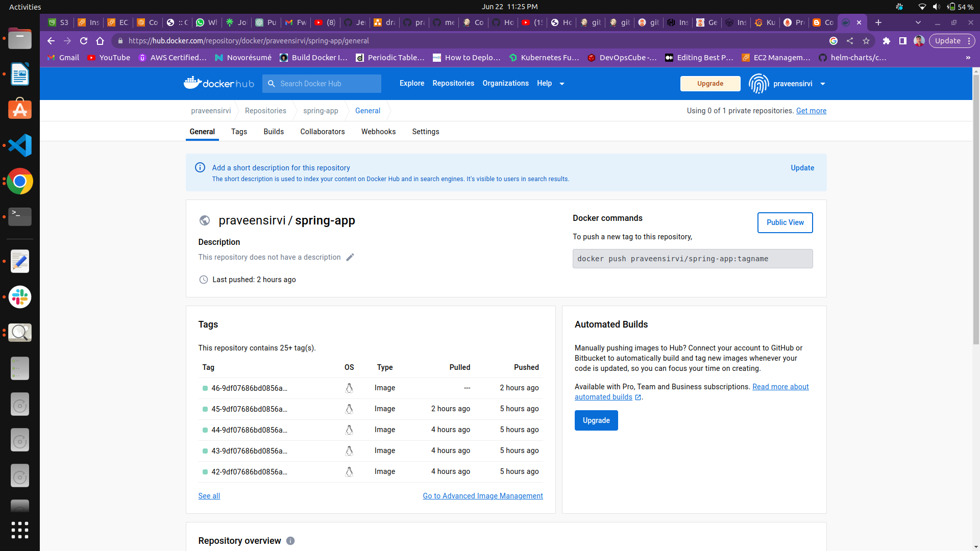The image size is (980, 551).
Task: Click the docker push command box
Action: [693, 259]
